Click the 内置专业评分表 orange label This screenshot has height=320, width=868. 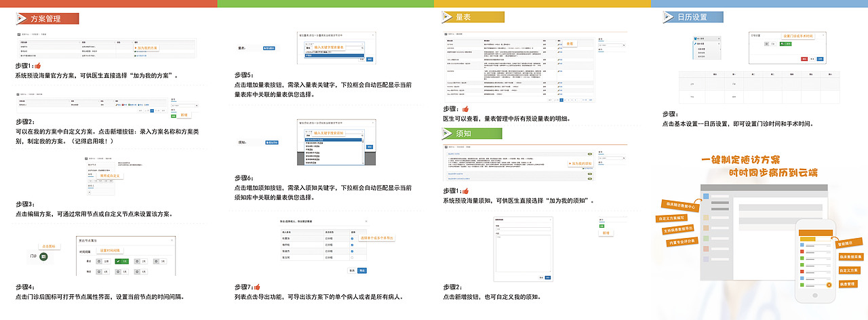[682, 242]
